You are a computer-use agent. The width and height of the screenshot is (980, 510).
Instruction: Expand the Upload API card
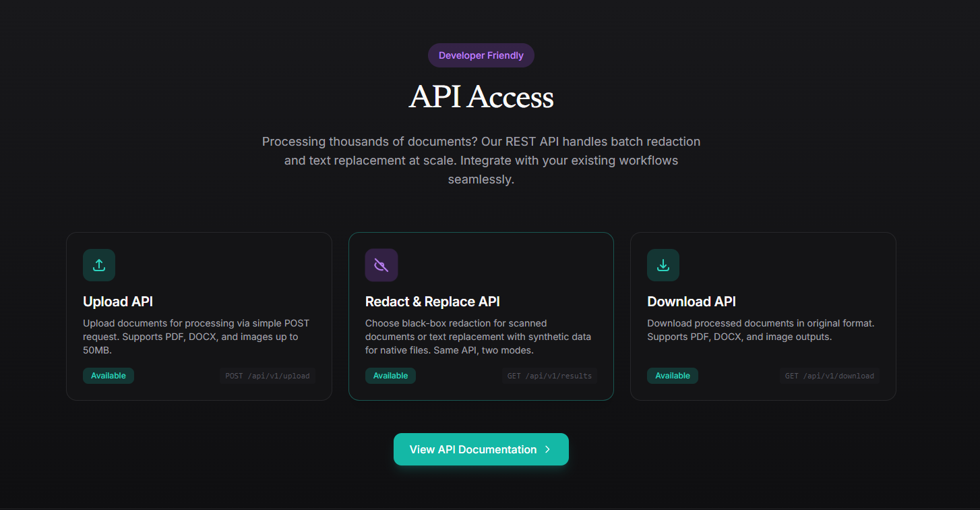pyautogui.click(x=199, y=316)
